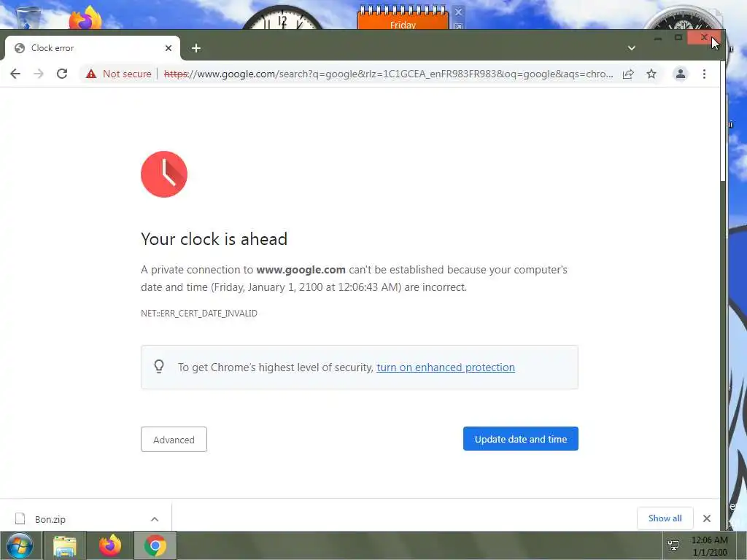Click the Chrome taskbar icon
The width and height of the screenshot is (747, 560).
point(155,545)
